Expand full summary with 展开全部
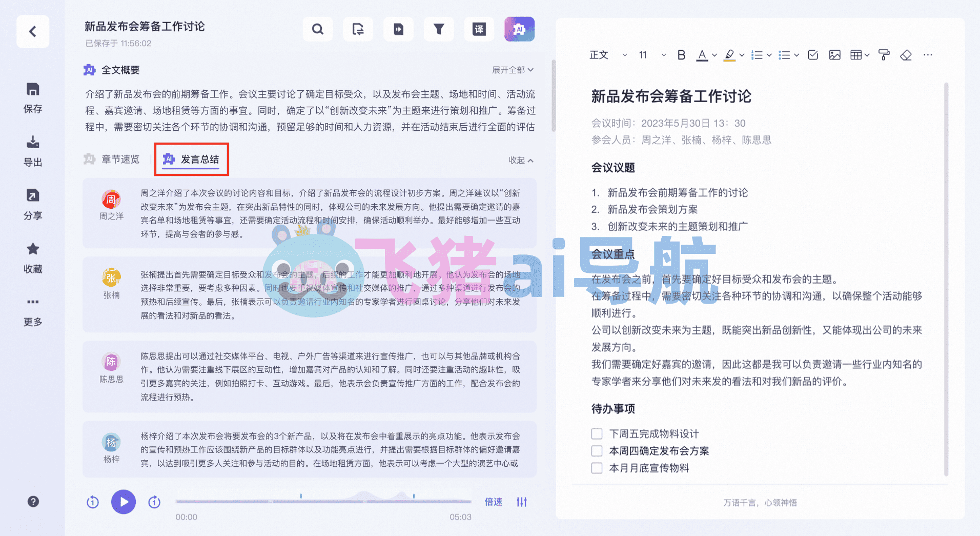 [513, 70]
